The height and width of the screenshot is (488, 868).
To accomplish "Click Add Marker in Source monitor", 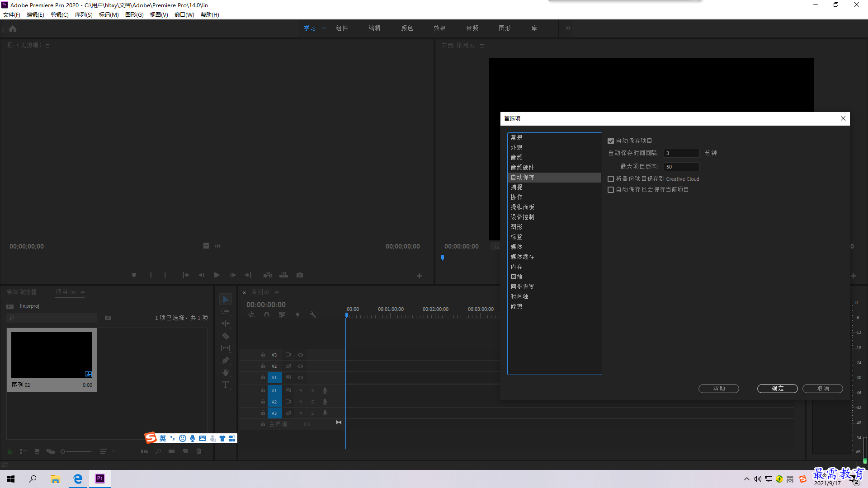I will tap(134, 275).
